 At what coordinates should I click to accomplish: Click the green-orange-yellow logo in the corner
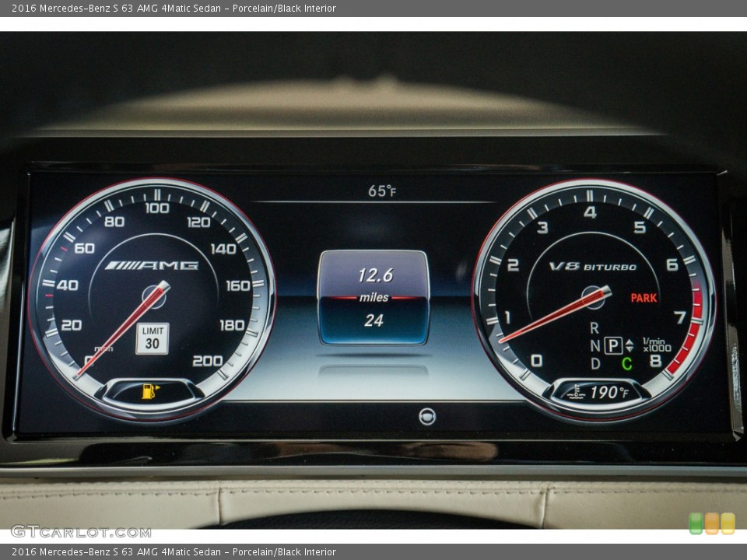pyautogui.click(x=712, y=523)
